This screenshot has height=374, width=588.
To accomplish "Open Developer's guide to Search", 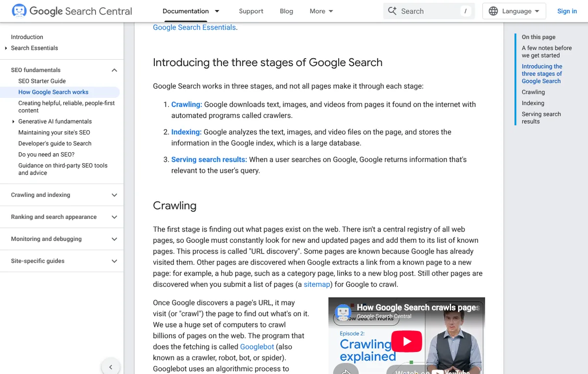I will [55, 143].
